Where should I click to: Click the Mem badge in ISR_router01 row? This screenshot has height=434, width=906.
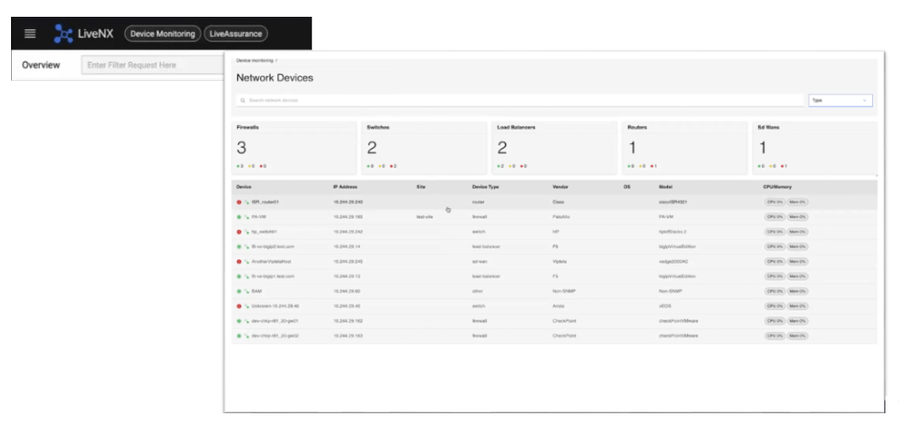[797, 202]
